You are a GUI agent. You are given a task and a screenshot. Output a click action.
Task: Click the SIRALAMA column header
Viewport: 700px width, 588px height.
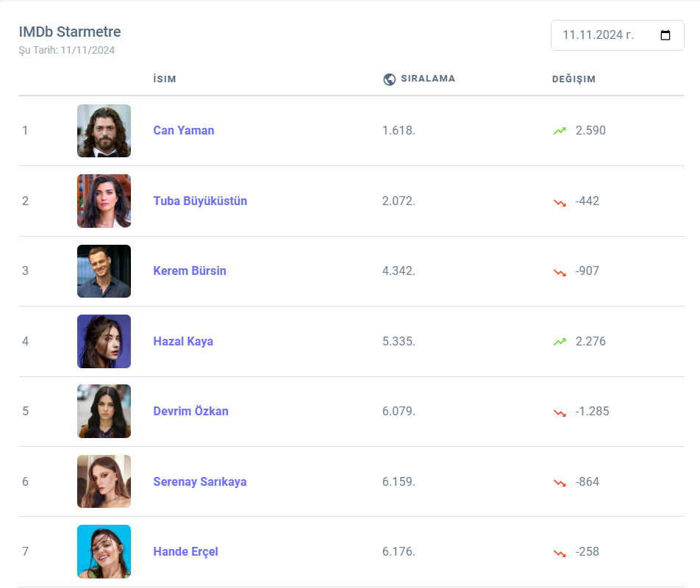coord(428,79)
